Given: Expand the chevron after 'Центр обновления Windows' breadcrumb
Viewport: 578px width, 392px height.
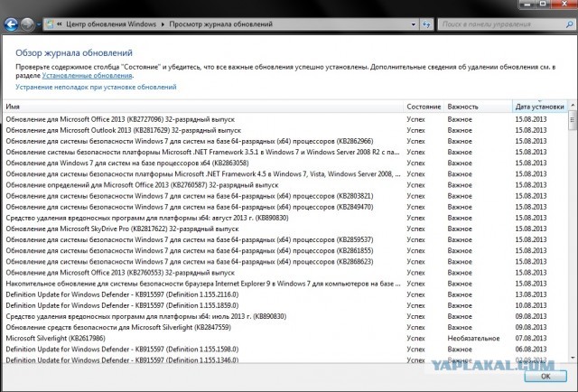Looking at the screenshot, I should tap(163, 24).
